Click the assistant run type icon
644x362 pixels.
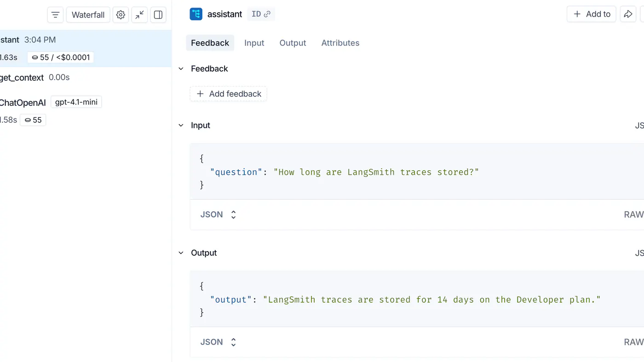(x=196, y=14)
